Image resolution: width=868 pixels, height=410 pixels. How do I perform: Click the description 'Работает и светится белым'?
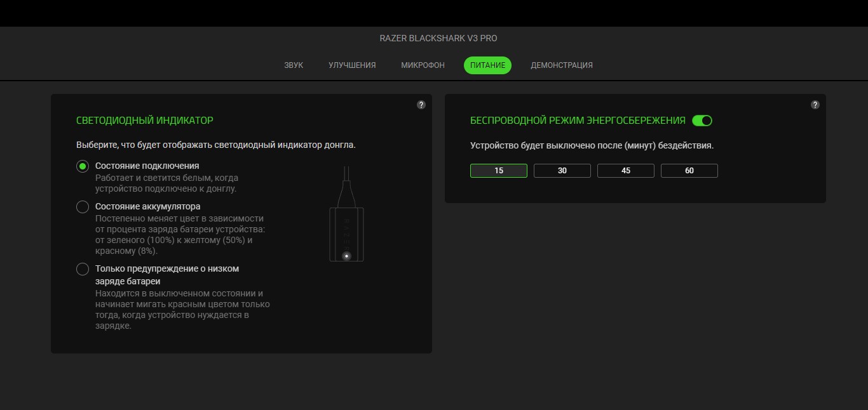tap(167, 183)
